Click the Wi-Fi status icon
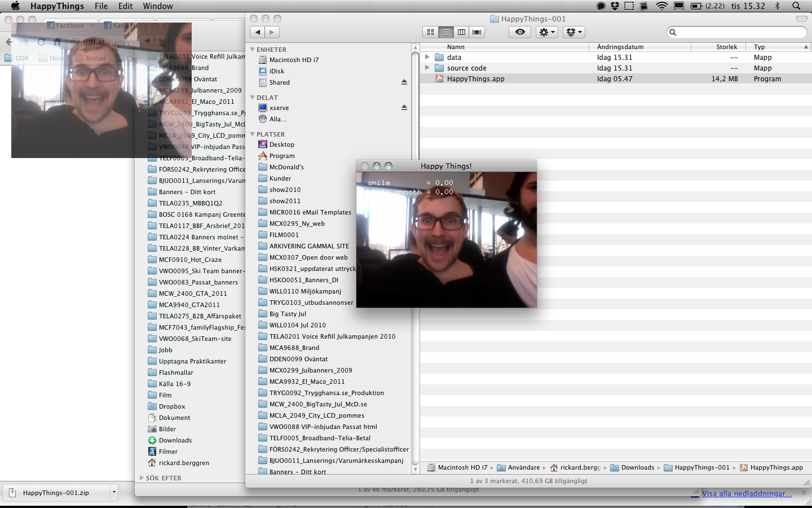This screenshot has height=508, width=812. [x=661, y=6]
